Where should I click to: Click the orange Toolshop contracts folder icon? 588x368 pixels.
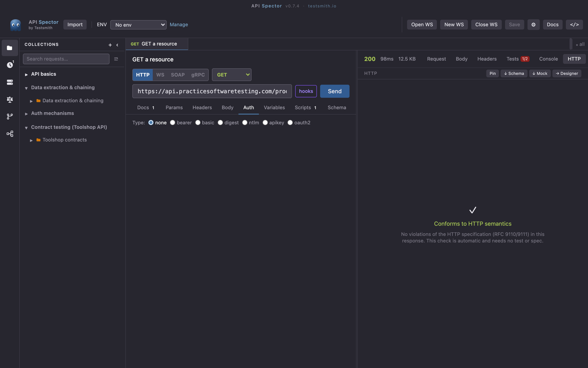[x=38, y=140]
